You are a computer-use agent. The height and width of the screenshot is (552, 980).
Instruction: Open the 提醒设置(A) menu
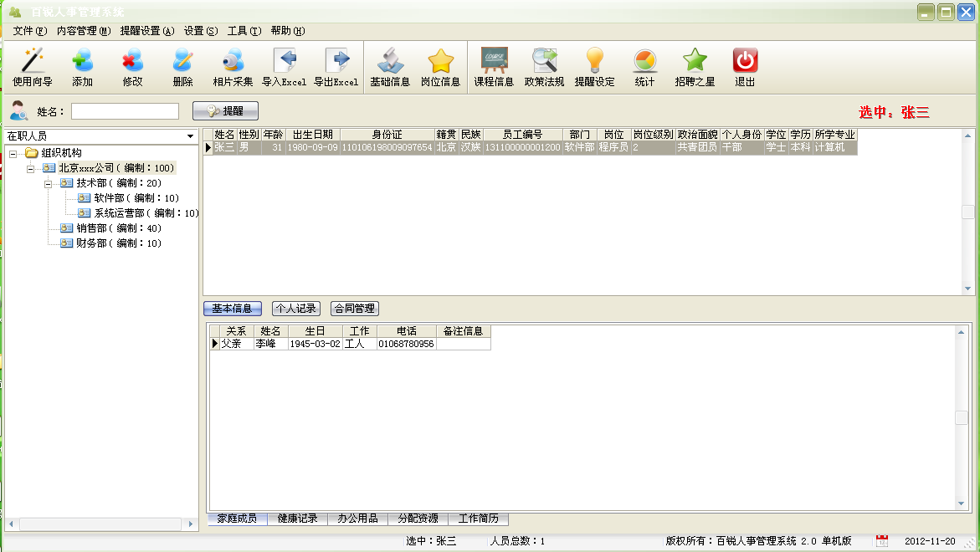pos(147,31)
